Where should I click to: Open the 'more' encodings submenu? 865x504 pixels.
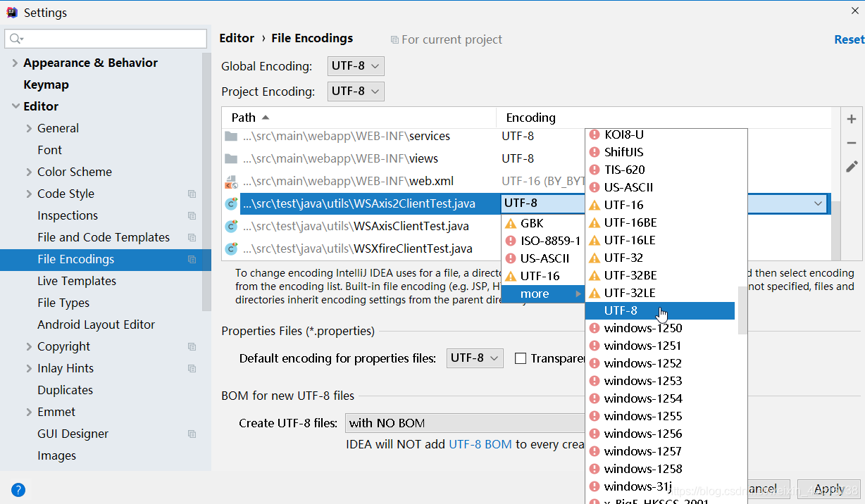[x=543, y=294]
